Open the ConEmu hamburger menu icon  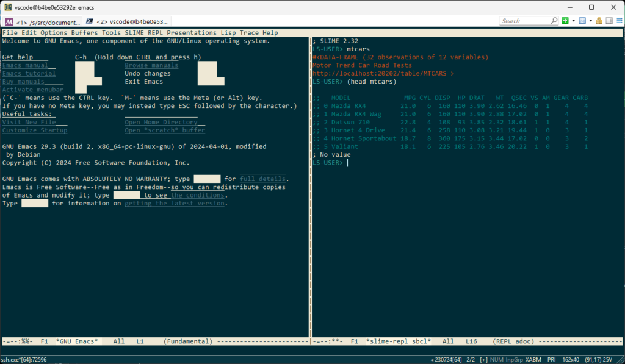coord(618,20)
